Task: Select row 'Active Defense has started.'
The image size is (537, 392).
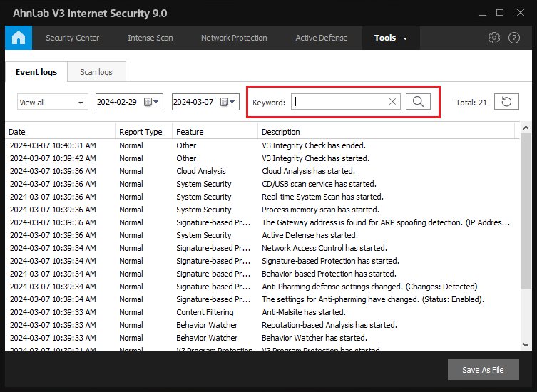Action: [x=262, y=235]
